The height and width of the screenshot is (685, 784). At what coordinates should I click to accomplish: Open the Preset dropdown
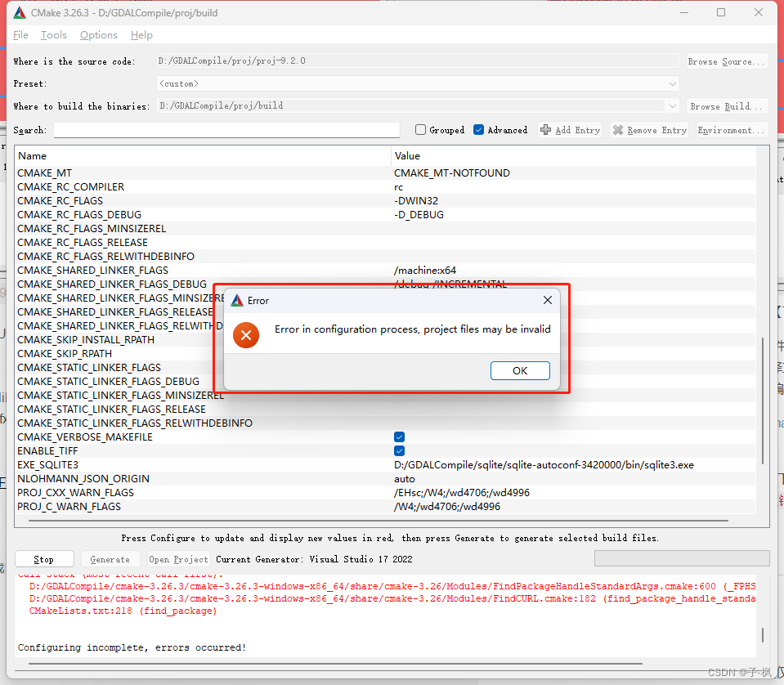(672, 83)
